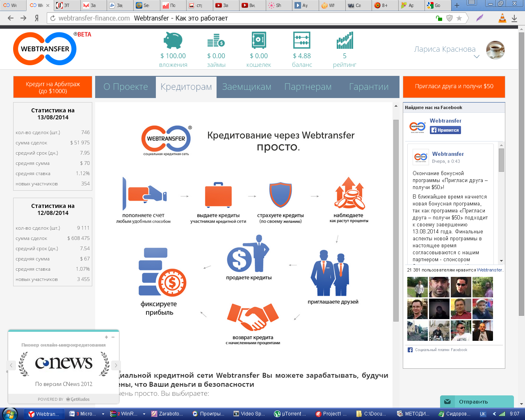
Task: Click the $ 4.88 баланс value
Action: 302,56
